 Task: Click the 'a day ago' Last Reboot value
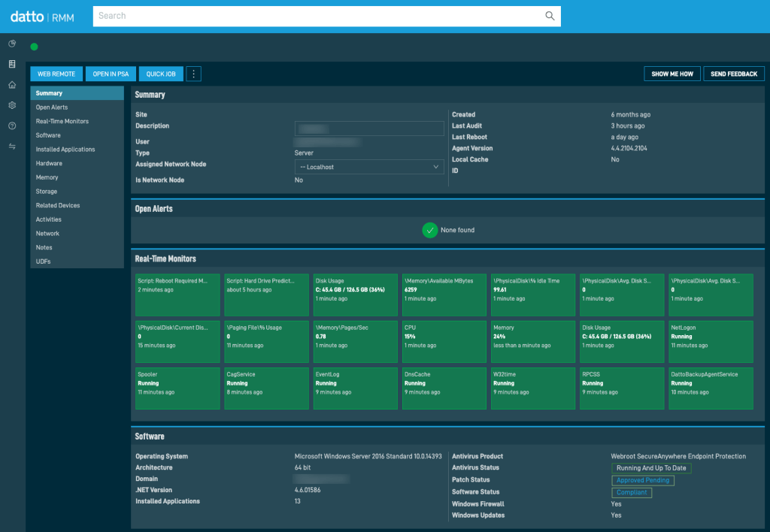[x=625, y=138]
